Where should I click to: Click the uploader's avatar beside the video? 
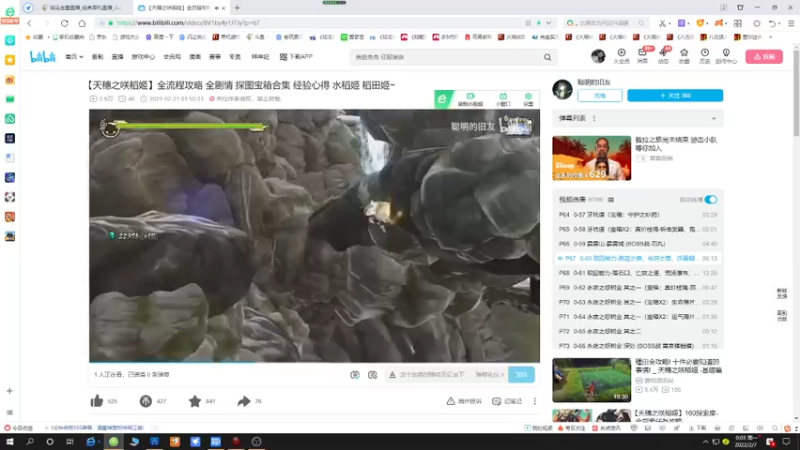point(562,89)
